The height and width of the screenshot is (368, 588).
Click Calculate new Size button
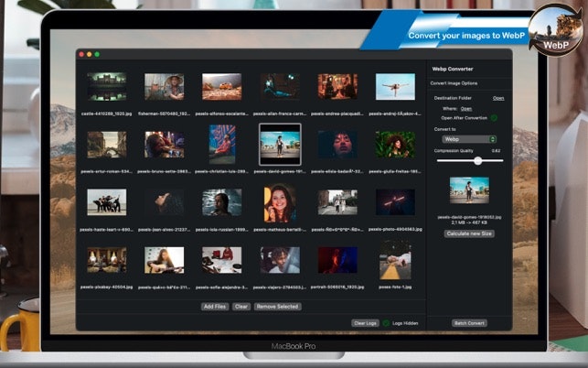(x=469, y=233)
